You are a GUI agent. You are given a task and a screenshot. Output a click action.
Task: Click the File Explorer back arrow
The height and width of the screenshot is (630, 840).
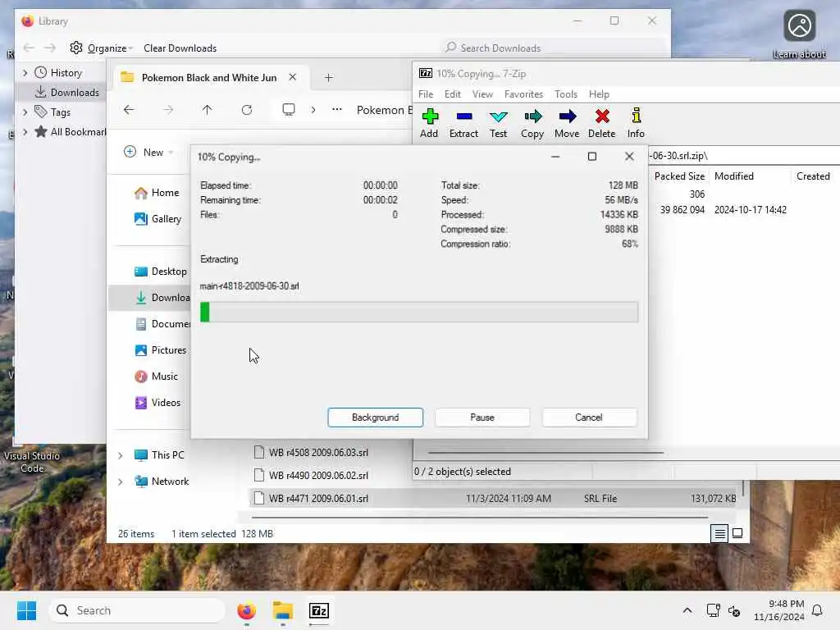(x=129, y=110)
